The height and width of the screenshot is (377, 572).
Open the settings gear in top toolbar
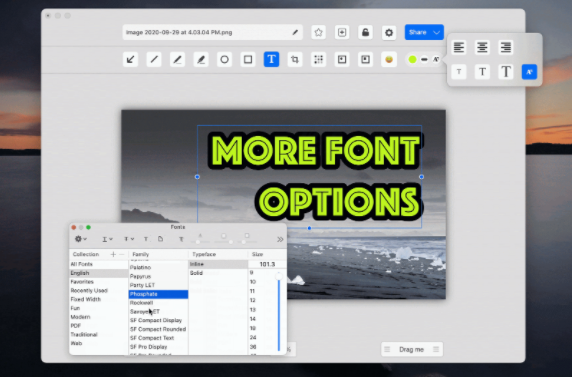[x=389, y=32]
